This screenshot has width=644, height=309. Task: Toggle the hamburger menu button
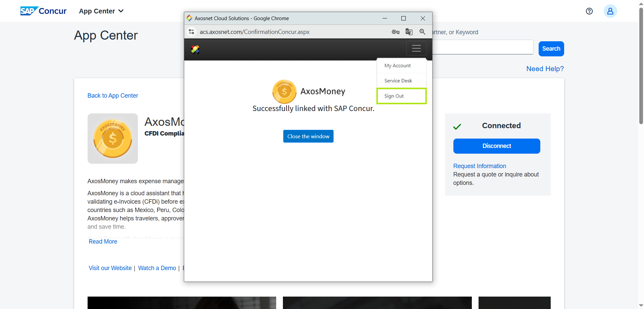[x=416, y=48]
